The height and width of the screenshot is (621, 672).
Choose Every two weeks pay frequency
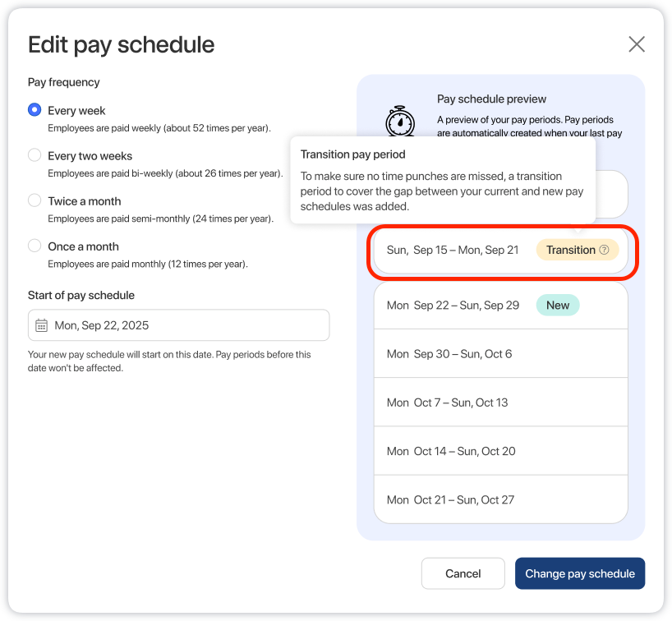(35, 155)
